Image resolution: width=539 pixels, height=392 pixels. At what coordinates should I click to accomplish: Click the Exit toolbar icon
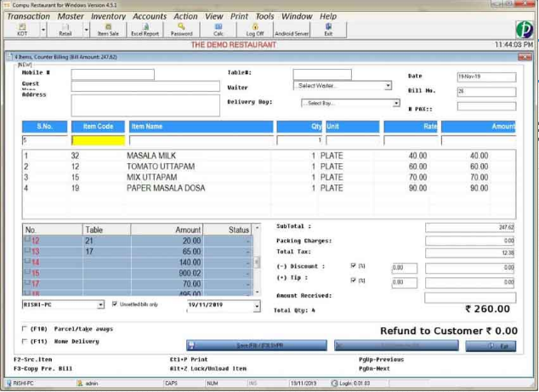pos(328,30)
